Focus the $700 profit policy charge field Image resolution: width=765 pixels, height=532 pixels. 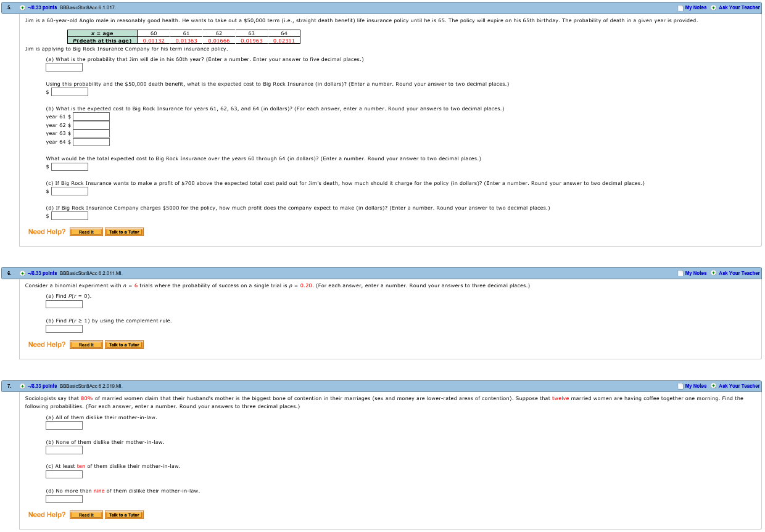click(70, 191)
